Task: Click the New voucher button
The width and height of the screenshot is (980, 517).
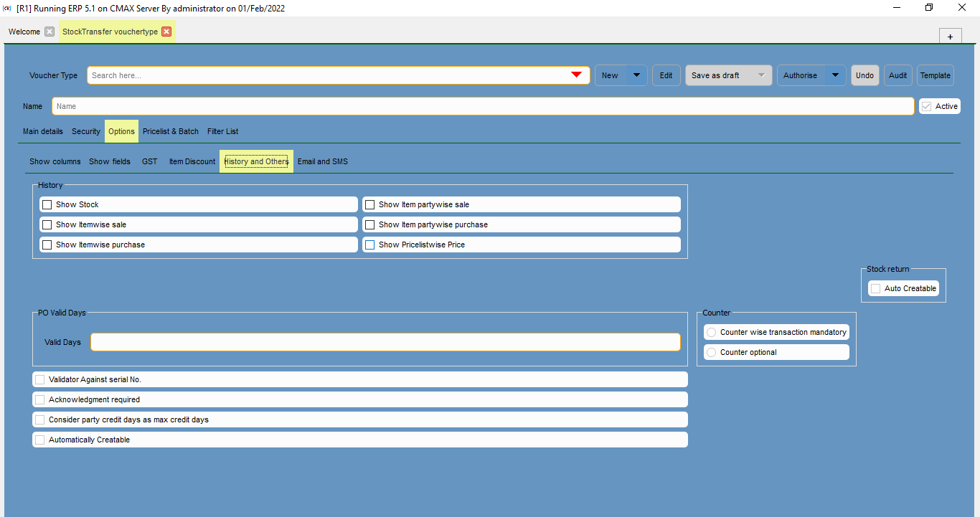Action: [x=611, y=75]
